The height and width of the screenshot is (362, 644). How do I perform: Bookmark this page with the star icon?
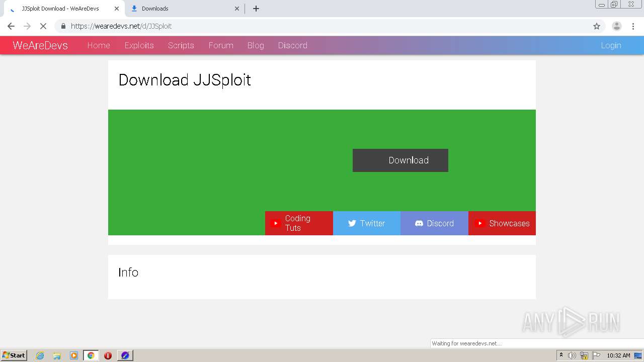(597, 26)
